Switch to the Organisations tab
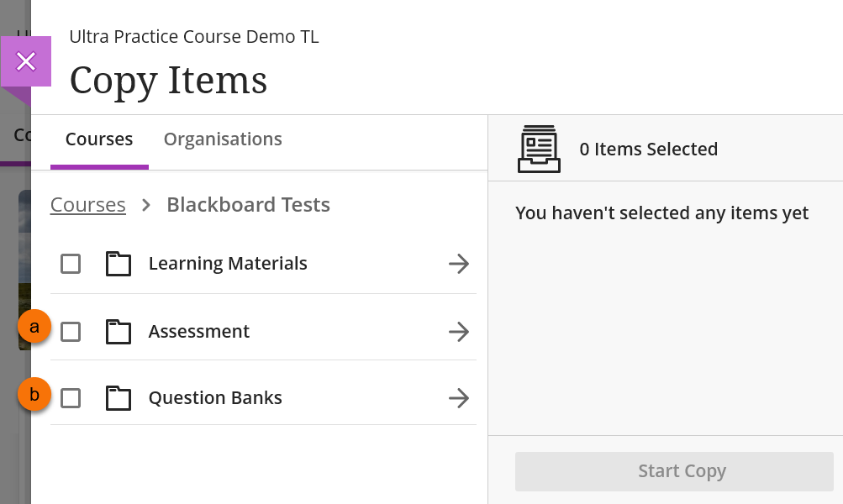Image resolution: width=843 pixels, height=504 pixels. (223, 139)
